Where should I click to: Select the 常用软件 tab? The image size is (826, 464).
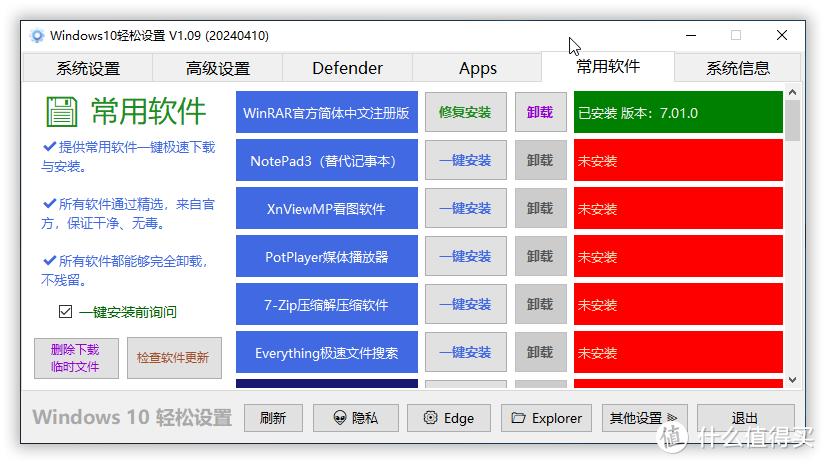click(x=608, y=66)
